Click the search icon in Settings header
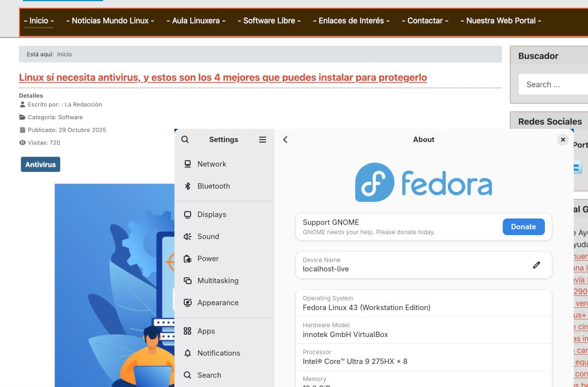The width and height of the screenshot is (588, 387). (185, 140)
